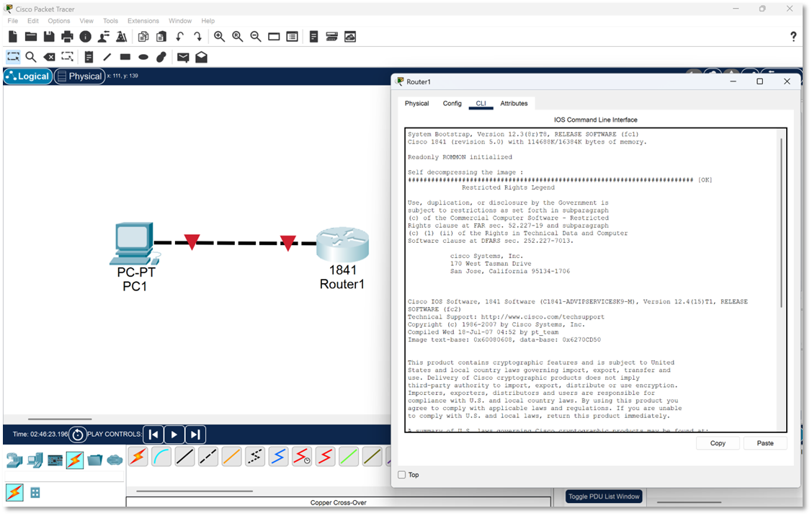
Task: Switch to Router1 Physical tab
Action: coord(417,104)
